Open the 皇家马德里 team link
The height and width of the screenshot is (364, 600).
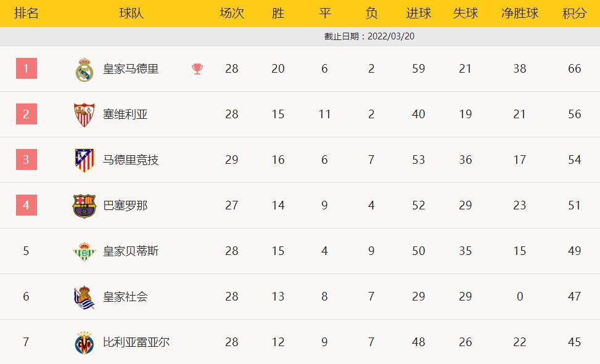(131, 69)
